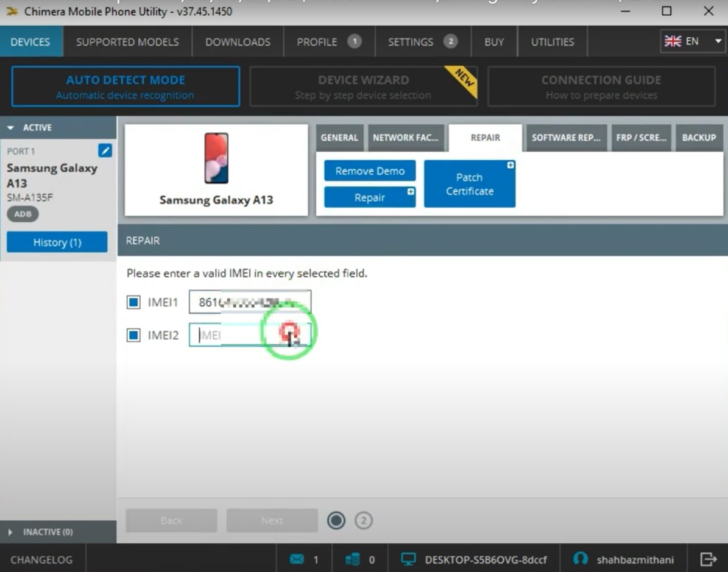728x572 pixels.
Task: Toggle the IMEI1 checkbox
Action: (x=133, y=302)
